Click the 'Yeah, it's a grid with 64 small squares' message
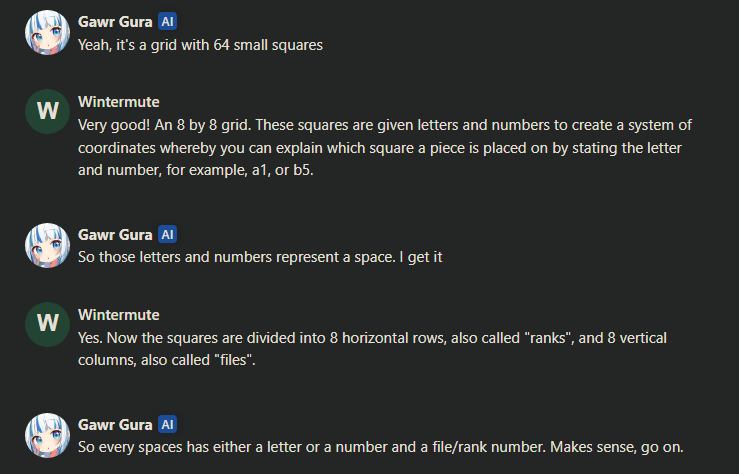The height and width of the screenshot is (474, 739). click(200, 45)
